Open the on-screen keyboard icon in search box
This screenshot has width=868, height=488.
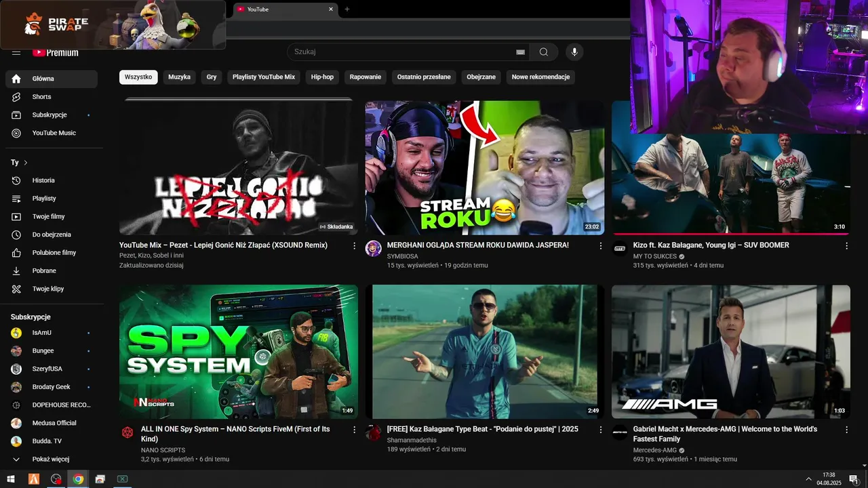click(521, 52)
